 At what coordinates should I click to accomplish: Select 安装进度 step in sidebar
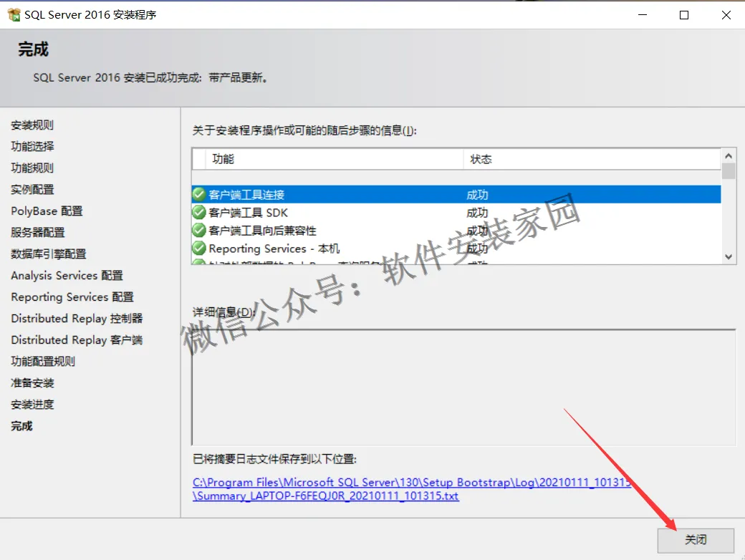tap(32, 405)
